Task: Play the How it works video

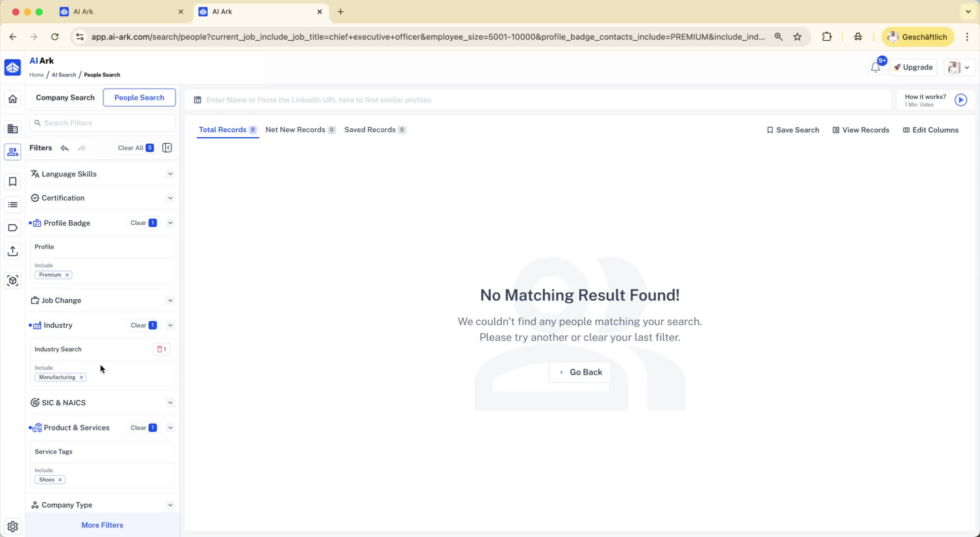Action: (961, 100)
